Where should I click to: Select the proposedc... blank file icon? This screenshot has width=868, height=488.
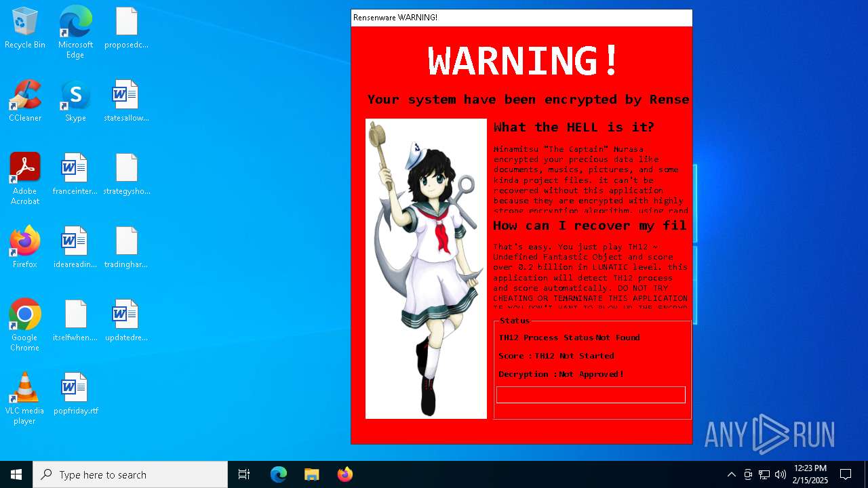coord(127,28)
